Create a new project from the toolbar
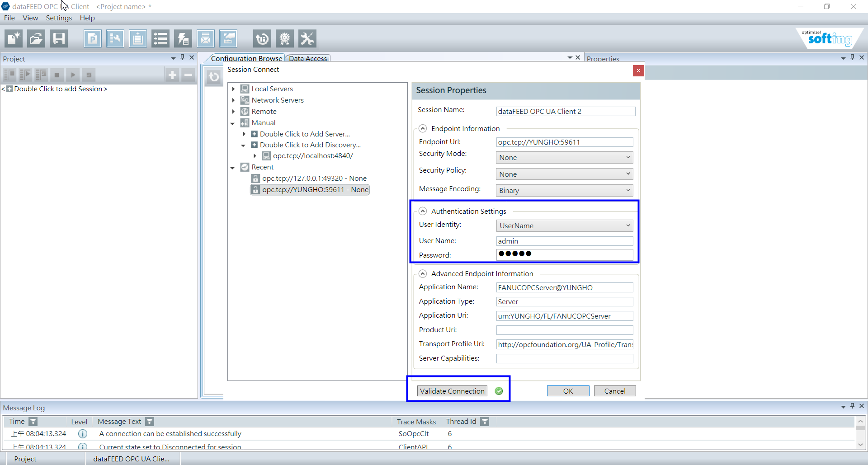 coord(13,38)
